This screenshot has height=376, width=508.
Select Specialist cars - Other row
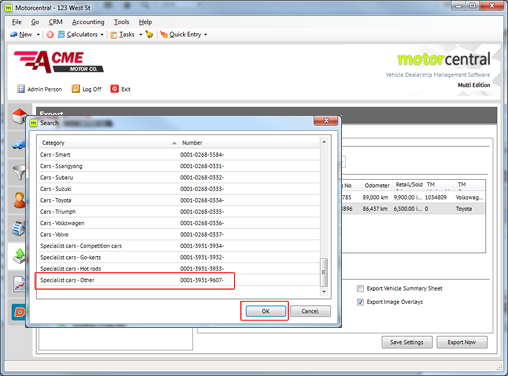coord(179,280)
